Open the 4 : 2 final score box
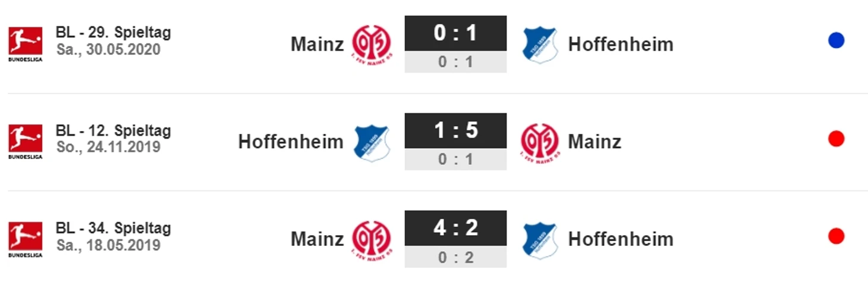 pos(455,228)
